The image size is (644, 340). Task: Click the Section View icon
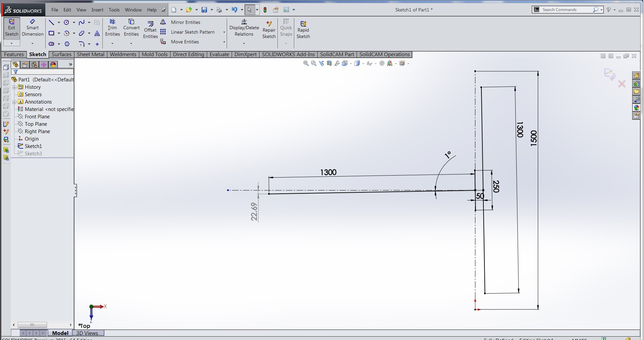329,64
